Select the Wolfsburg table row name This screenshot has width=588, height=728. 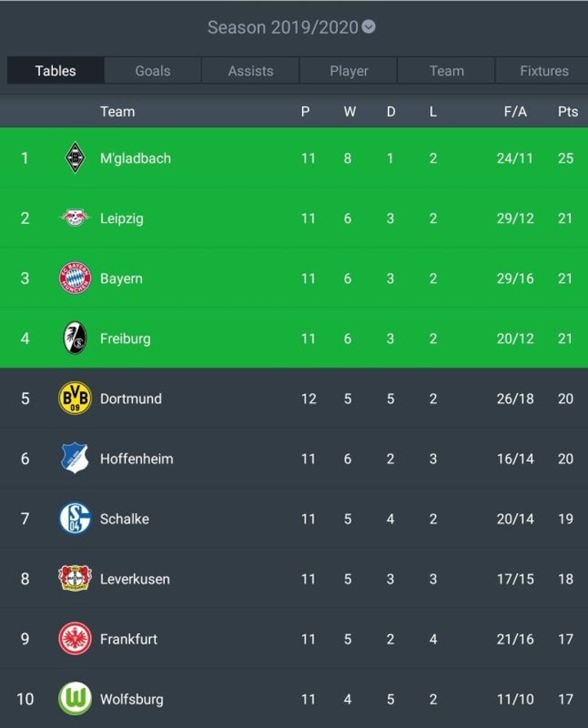pos(131,699)
